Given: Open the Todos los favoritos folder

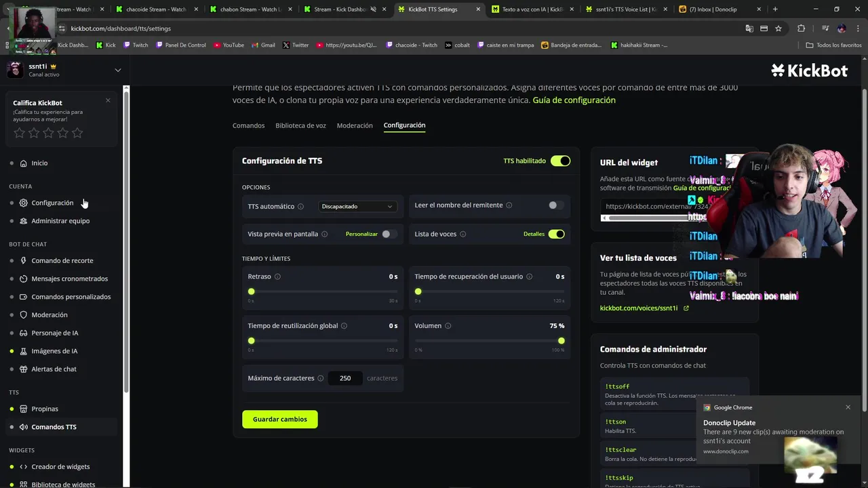Looking at the screenshot, I should (834, 45).
